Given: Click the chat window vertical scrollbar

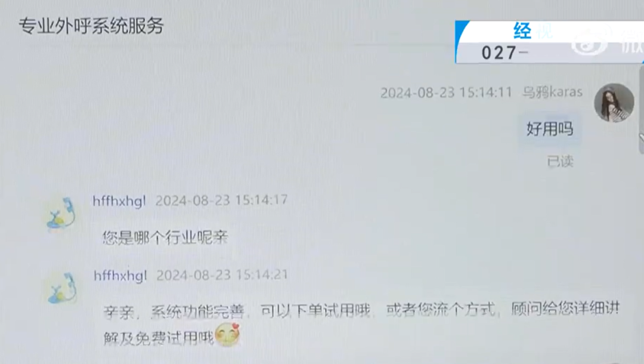Looking at the screenshot, I should pyautogui.click(x=641, y=109).
